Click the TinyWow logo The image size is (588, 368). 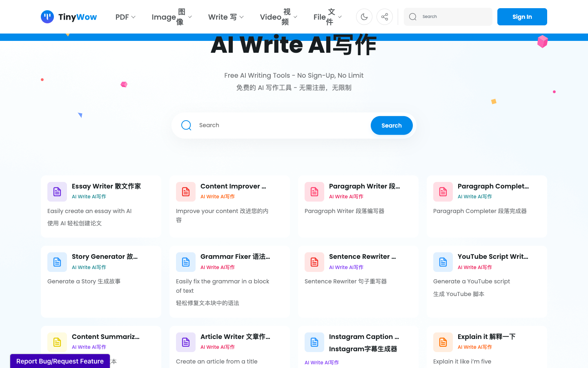click(68, 17)
